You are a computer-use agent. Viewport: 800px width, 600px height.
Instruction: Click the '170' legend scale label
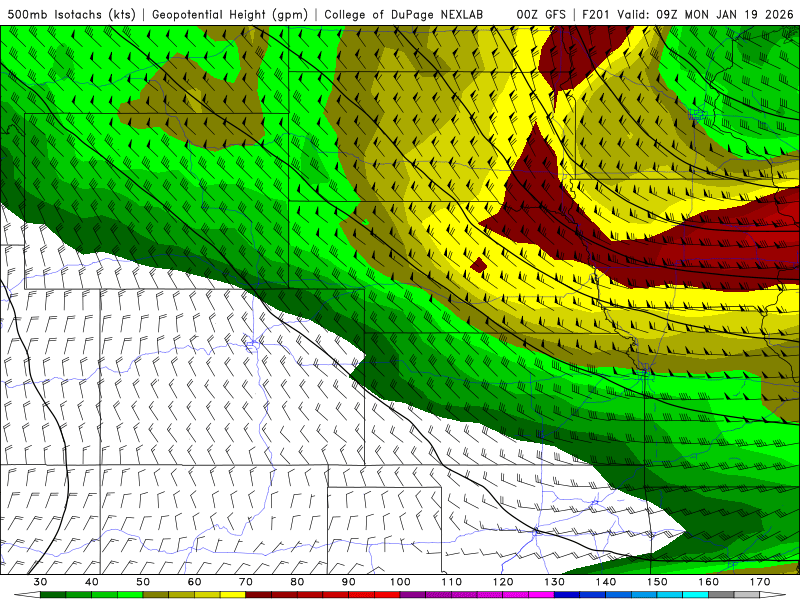coord(760,582)
